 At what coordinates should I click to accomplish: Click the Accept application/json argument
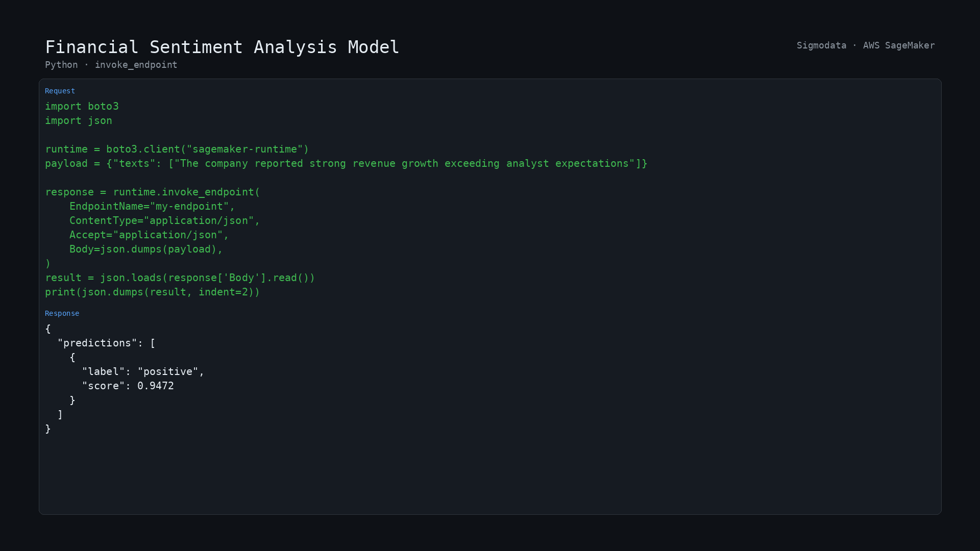click(x=149, y=235)
